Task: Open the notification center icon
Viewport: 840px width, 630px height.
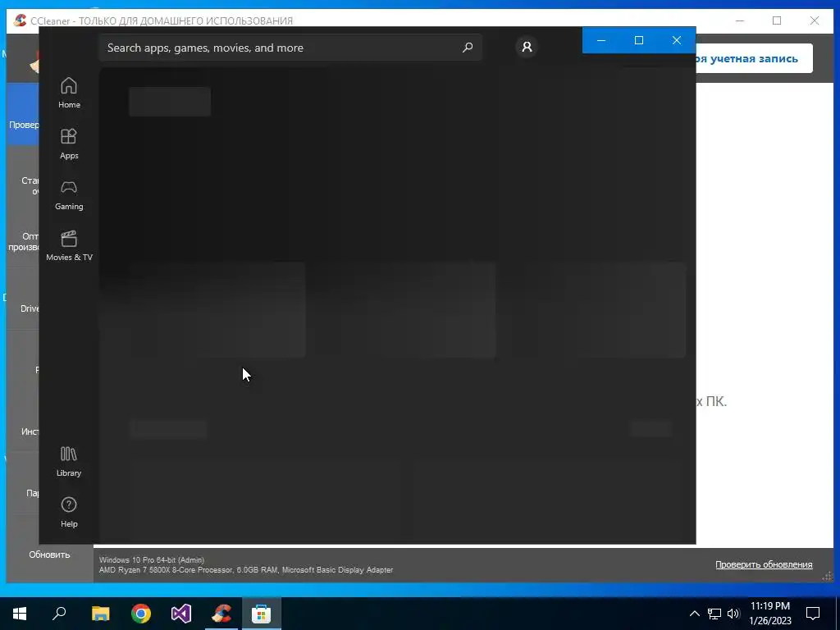Action: (x=813, y=614)
